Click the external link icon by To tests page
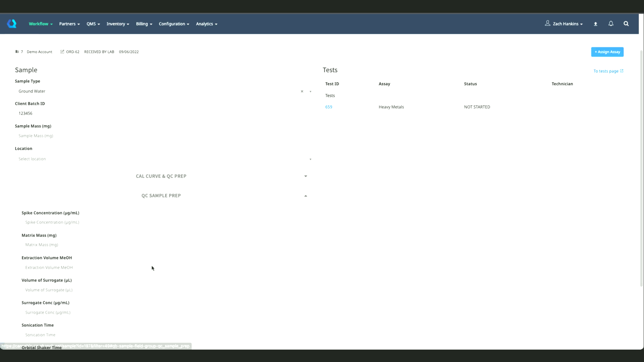The image size is (644, 362). tap(622, 71)
